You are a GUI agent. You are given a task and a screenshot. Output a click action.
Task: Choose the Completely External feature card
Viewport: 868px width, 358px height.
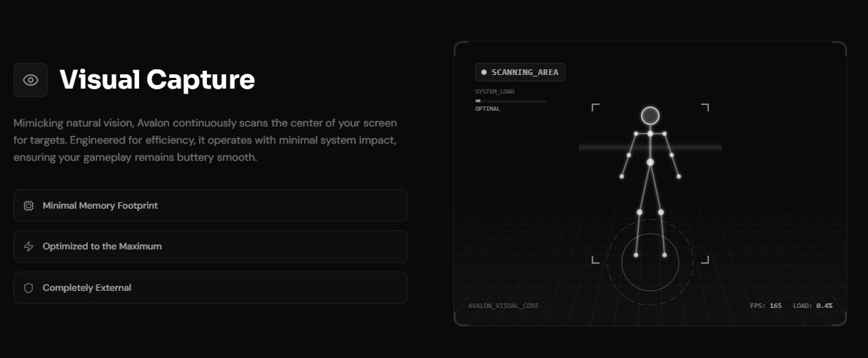(210, 288)
